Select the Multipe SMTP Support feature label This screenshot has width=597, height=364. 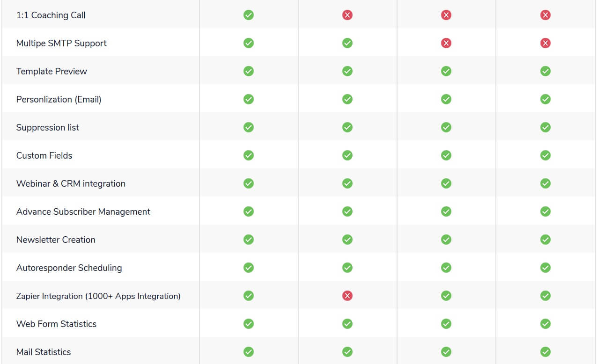(61, 43)
